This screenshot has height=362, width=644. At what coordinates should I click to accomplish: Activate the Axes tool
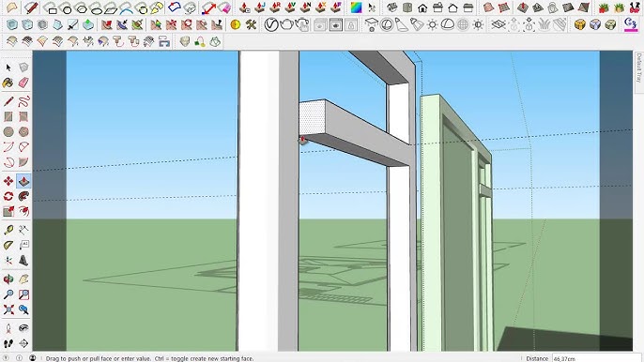pos(8,260)
